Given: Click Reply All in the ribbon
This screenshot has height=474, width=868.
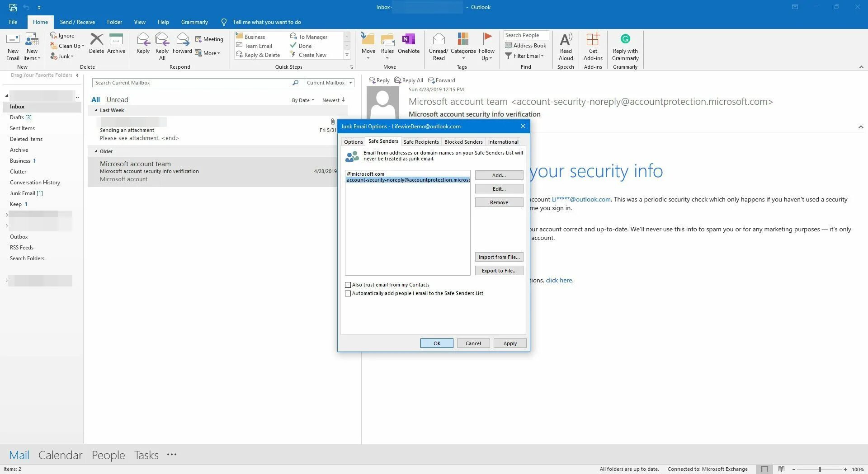Looking at the screenshot, I should pos(162,47).
